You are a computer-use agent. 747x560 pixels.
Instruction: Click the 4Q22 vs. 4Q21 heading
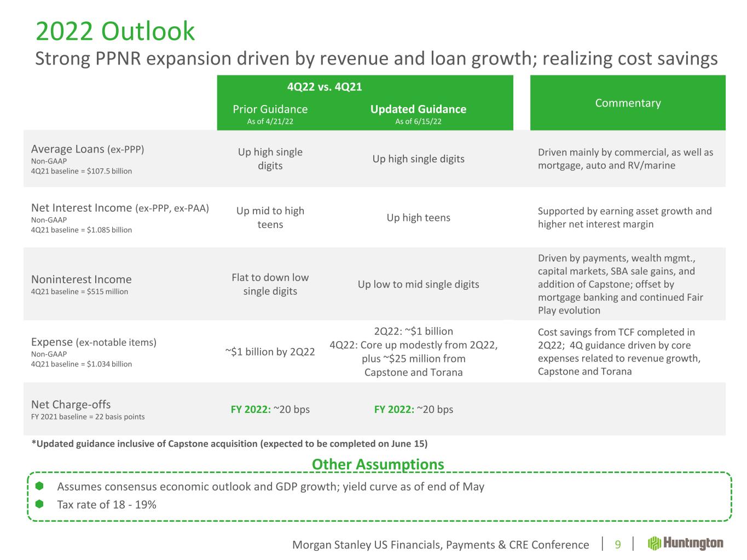325,87
